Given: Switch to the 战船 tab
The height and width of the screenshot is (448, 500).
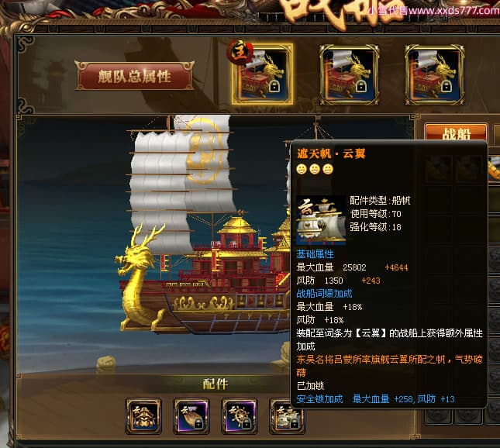Looking at the screenshot, I should (456, 133).
